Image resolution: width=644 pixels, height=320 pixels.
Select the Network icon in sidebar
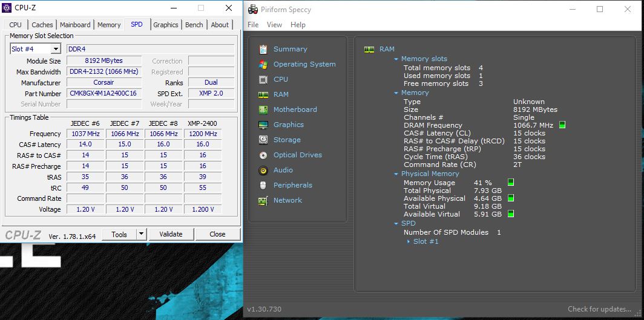pos(263,200)
